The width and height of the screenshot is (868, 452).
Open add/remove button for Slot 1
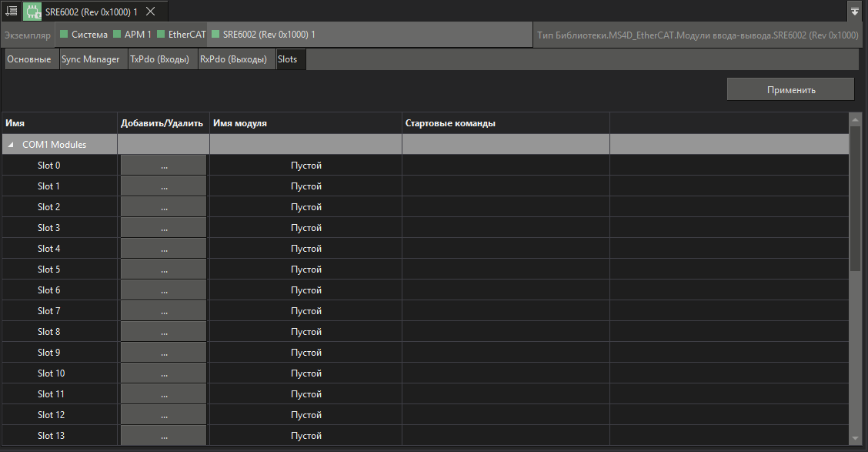click(x=164, y=186)
